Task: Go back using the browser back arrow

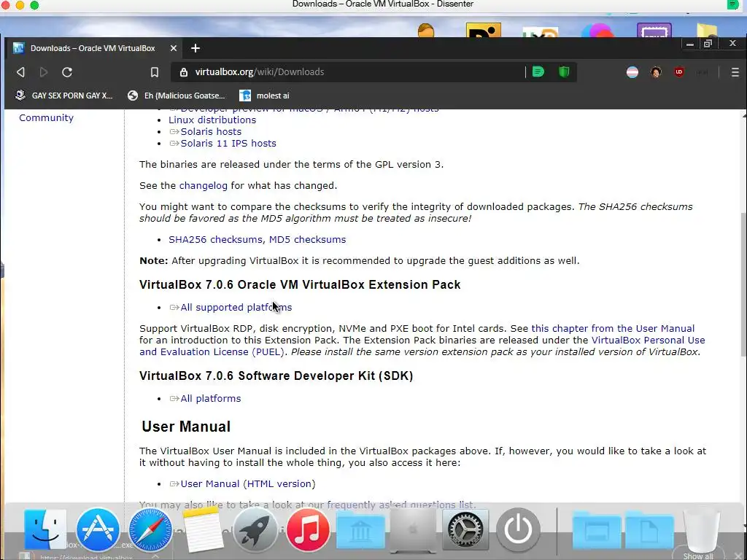Action: (x=20, y=72)
